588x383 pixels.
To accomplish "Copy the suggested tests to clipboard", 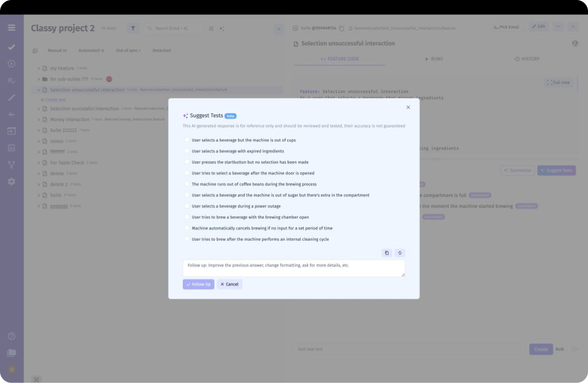I will pos(386,253).
